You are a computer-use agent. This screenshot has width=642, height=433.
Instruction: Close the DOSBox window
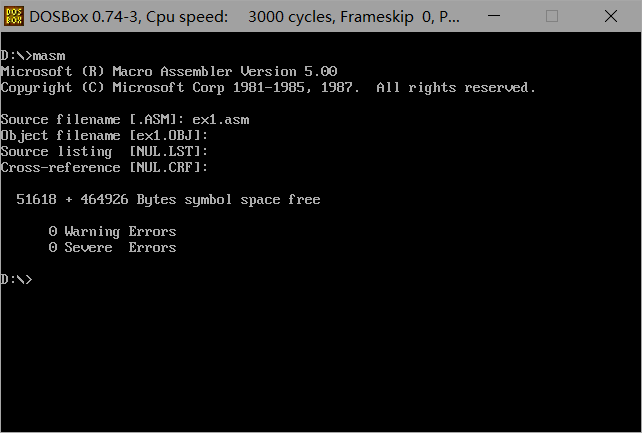coord(611,16)
